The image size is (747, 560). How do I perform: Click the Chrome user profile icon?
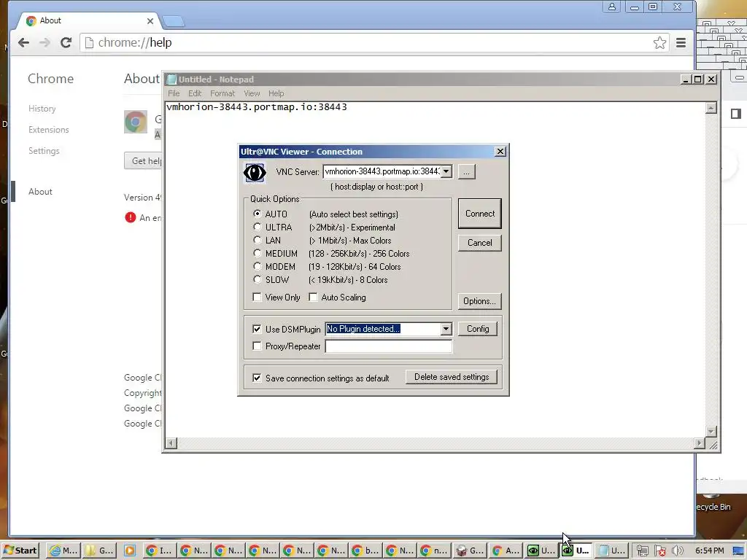tap(611, 7)
